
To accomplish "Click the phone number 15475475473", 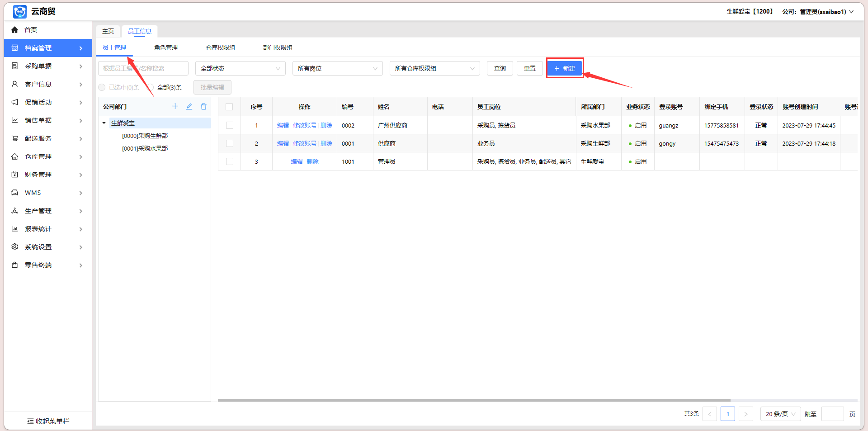I will (x=722, y=143).
